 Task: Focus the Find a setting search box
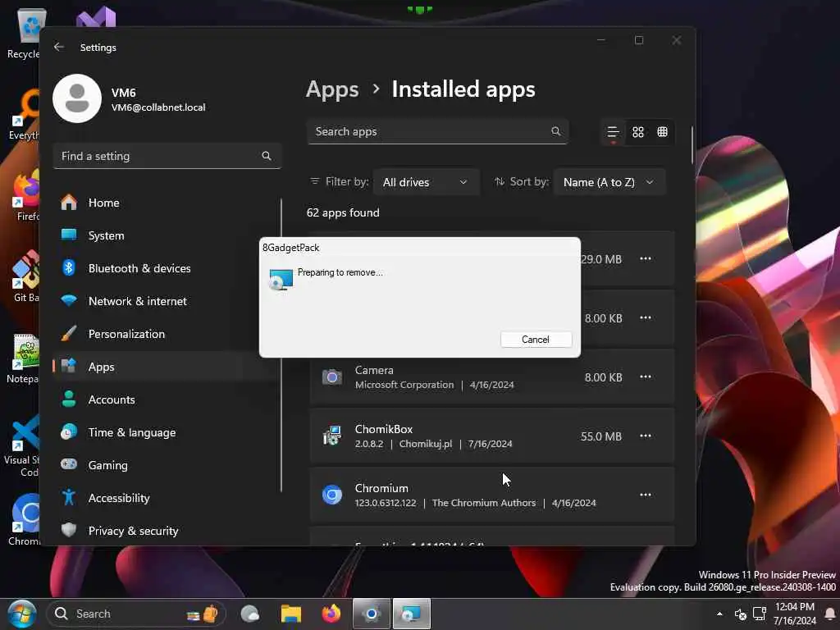pos(167,156)
